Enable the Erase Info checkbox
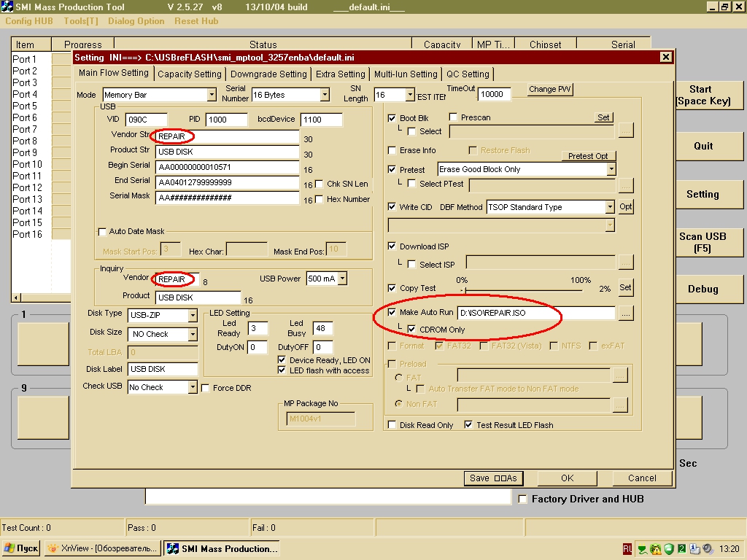Viewport: 747px width, 560px height. [x=392, y=150]
